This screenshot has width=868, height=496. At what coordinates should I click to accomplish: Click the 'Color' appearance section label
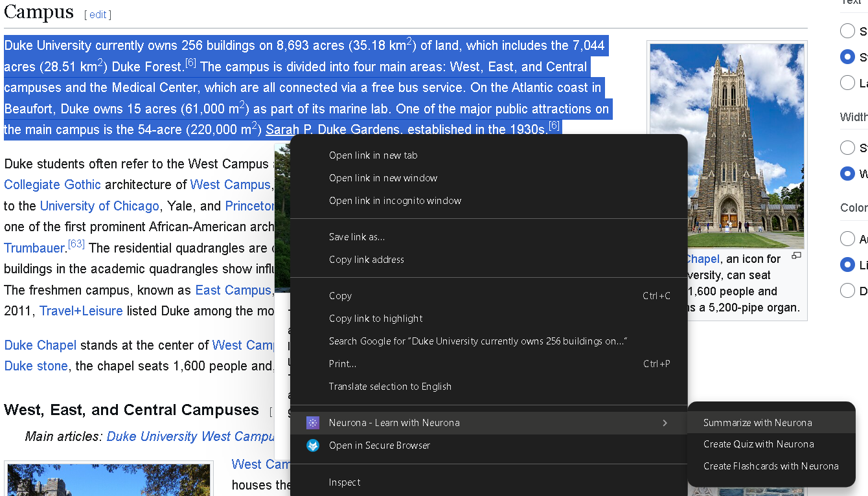coord(854,208)
